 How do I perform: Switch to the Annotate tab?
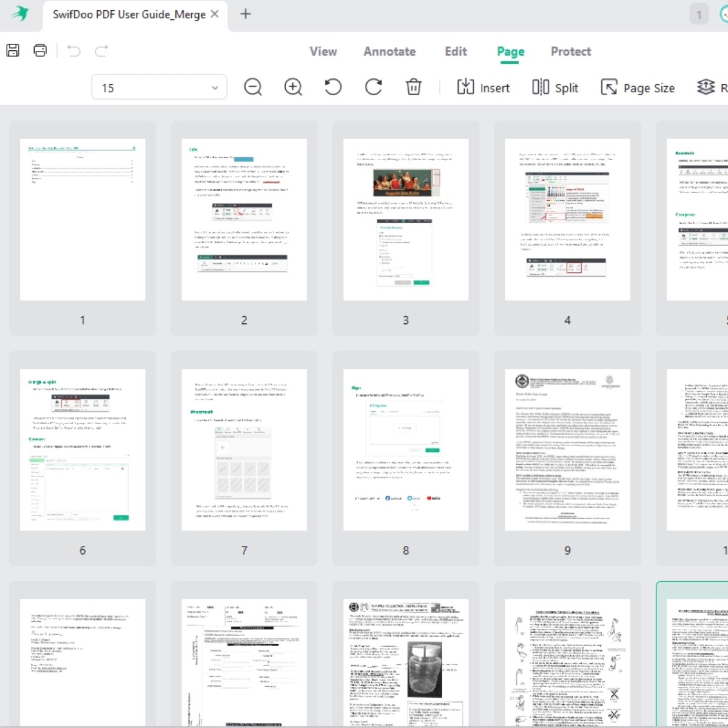point(389,52)
